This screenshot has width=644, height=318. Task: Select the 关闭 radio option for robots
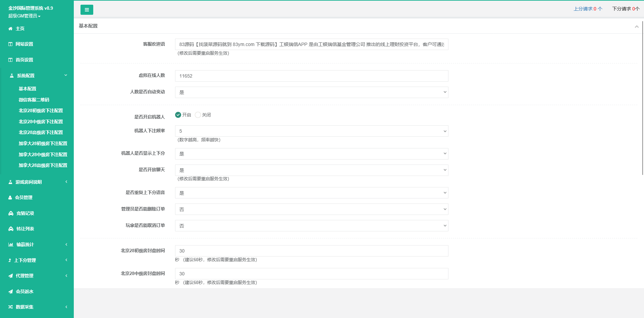click(198, 115)
